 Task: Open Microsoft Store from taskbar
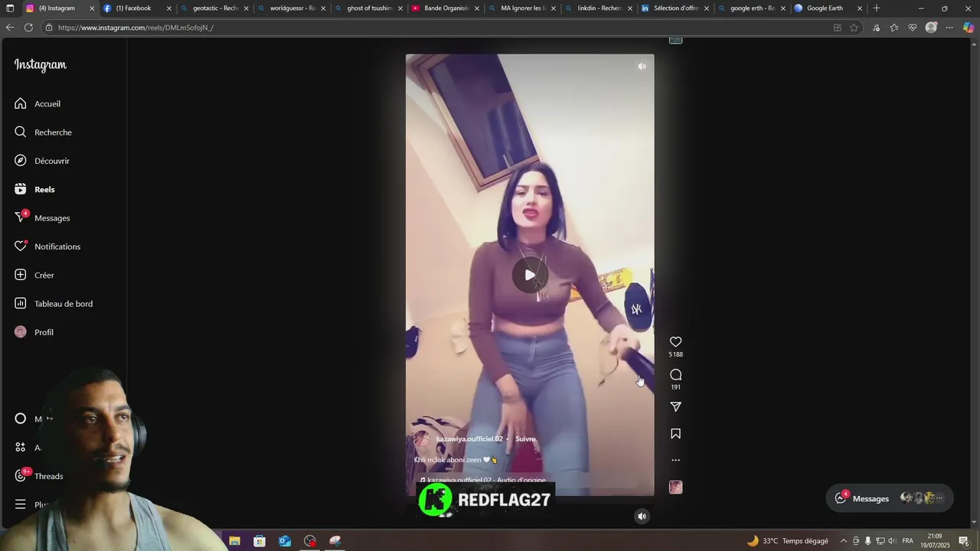click(x=260, y=541)
